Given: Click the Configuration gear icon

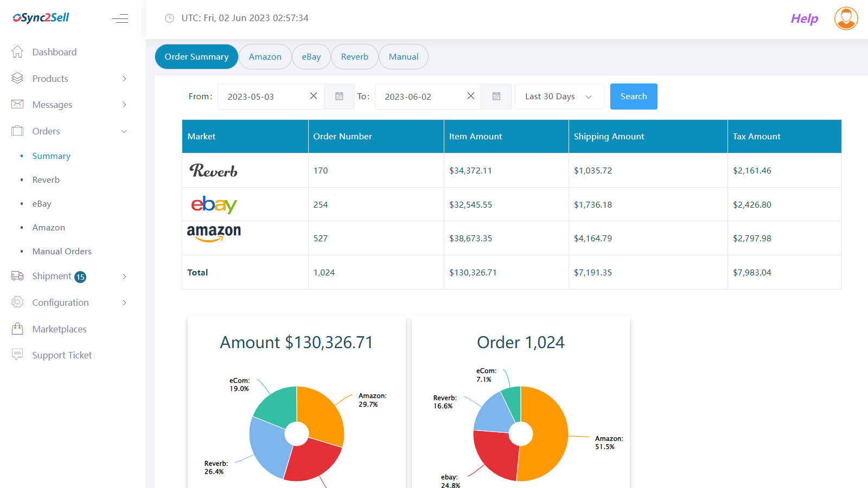Looking at the screenshot, I should [x=17, y=302].
